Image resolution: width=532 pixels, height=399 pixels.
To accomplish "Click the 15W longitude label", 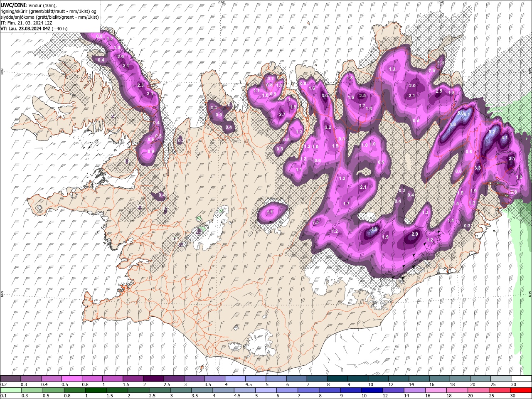I will tap(440, 2).
